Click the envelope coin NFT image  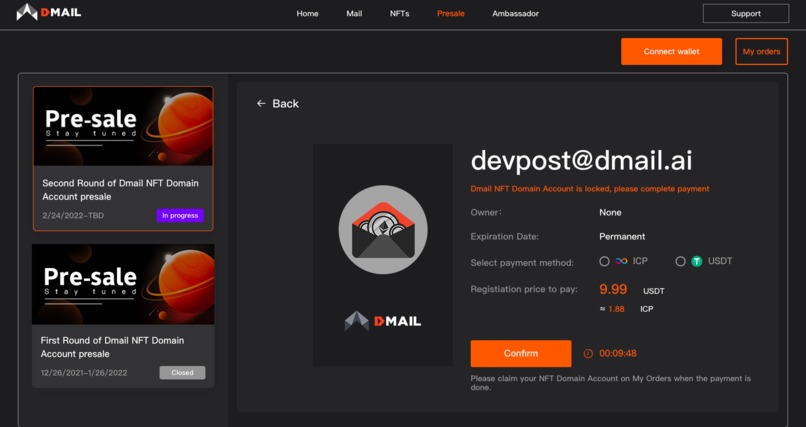[x=383, y=229]
